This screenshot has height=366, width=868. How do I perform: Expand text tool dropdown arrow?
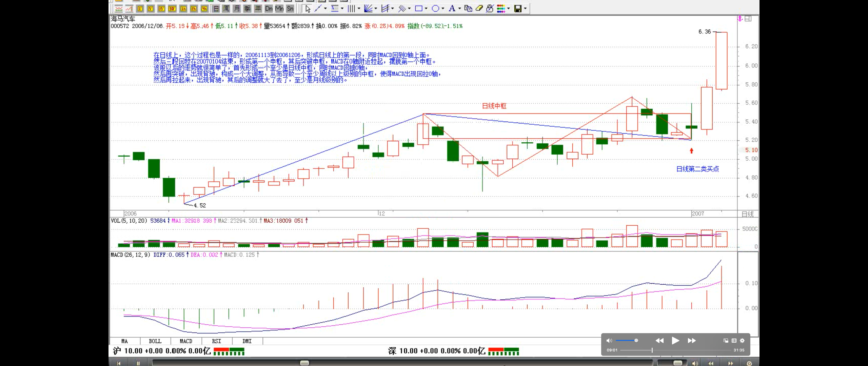point(460,9)
